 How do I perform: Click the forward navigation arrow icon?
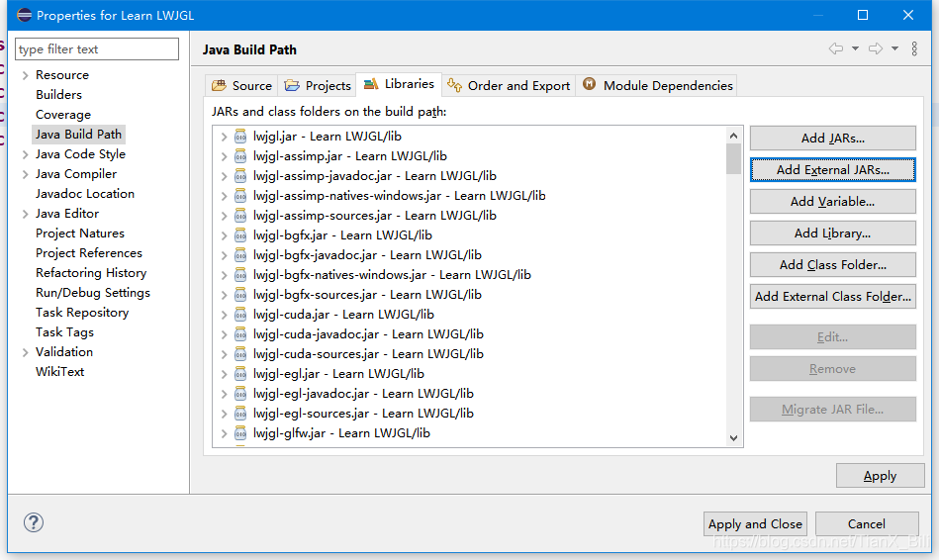tap(876, 48)
